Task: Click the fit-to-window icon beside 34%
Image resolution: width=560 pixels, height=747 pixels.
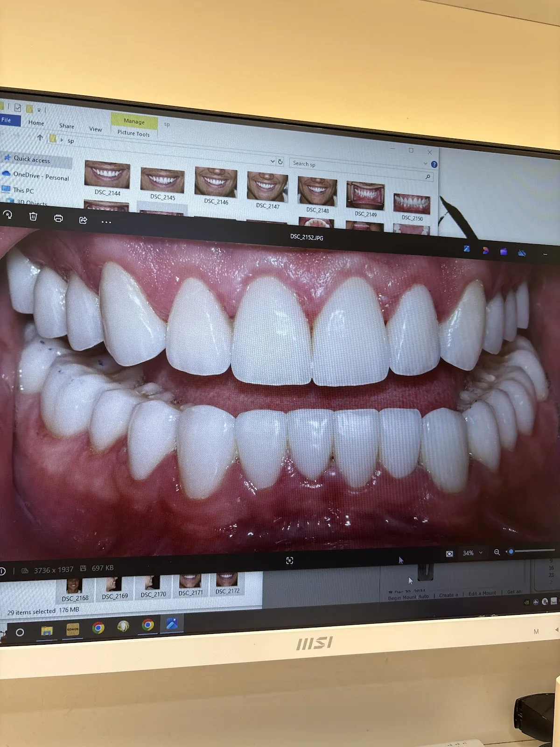Action: (x=449, y=554)
